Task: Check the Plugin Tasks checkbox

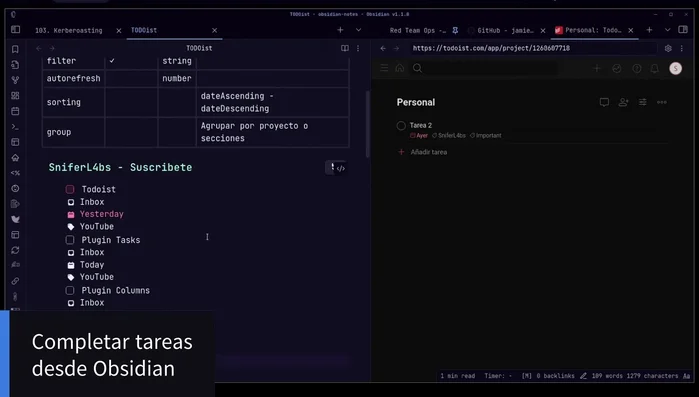Action: click(x=70, y=240)
